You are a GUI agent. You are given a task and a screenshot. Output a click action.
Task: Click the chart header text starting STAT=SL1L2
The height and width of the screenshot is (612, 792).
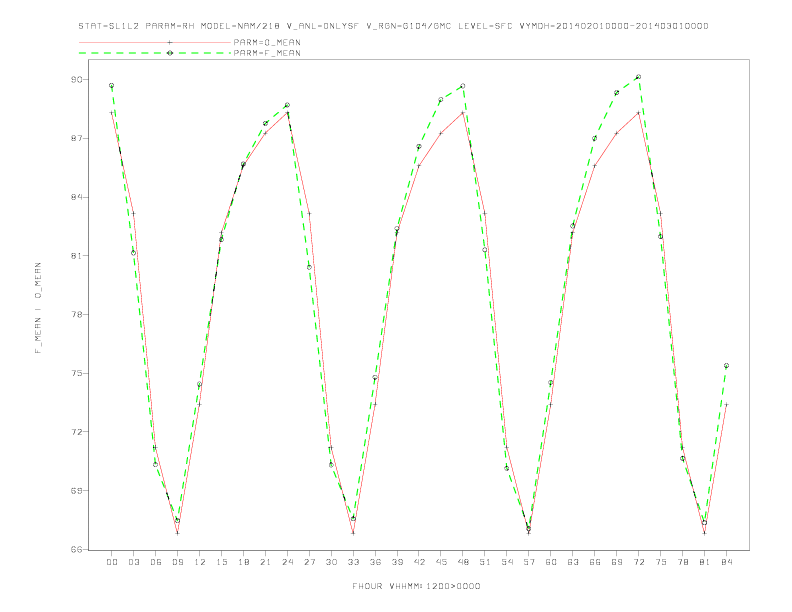pos(393,26)
